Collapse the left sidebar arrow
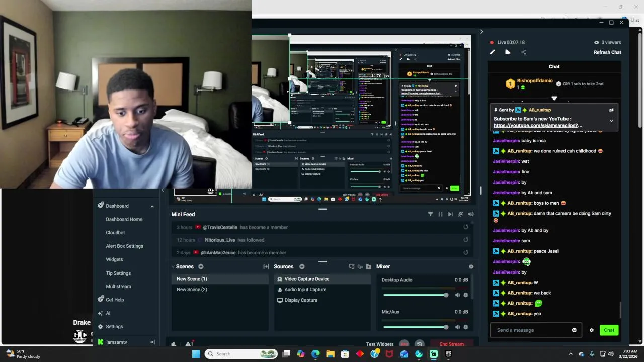 (x=163, y=191)
